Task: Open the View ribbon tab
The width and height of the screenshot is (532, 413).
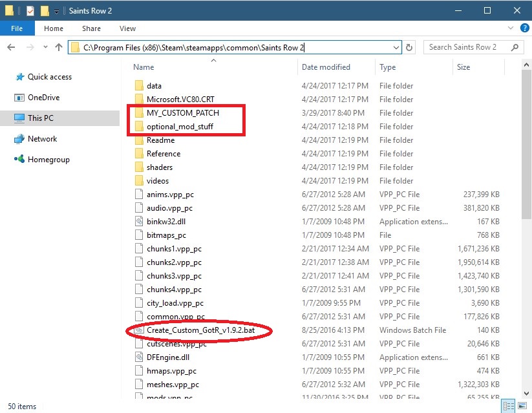Action: tap(127, 28)
